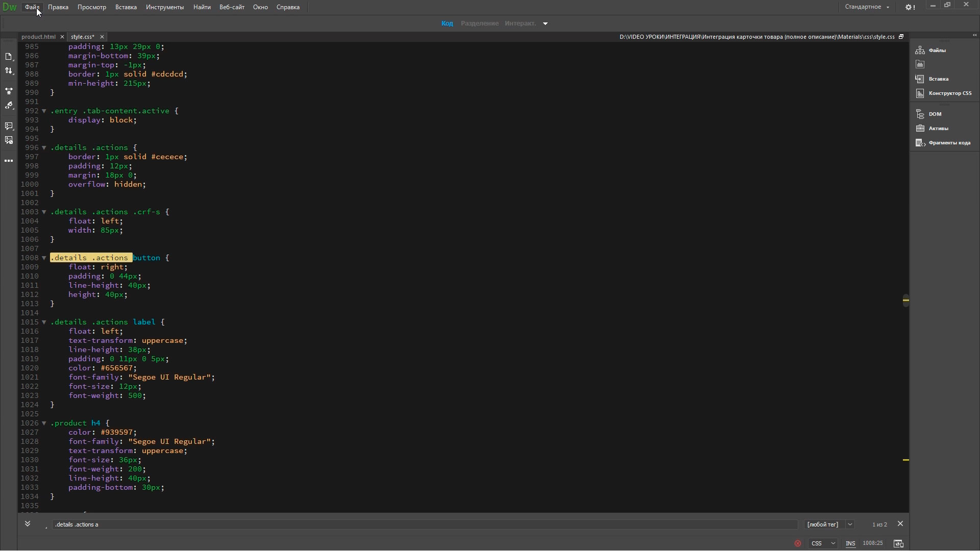Screen dimensions: 980x551
Task: Open the Окно menu
Action: tap(260, 7)
